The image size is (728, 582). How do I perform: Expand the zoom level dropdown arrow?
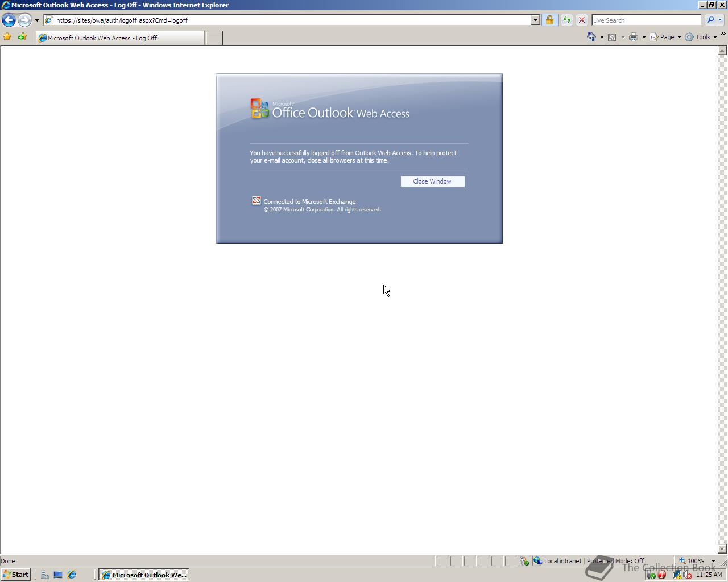[x=713, y=561]
